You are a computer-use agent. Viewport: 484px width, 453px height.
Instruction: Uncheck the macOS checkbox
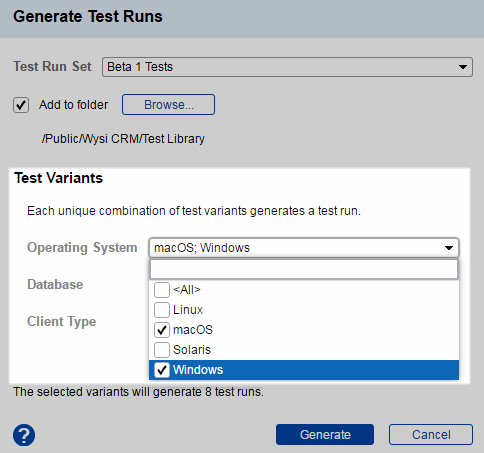162,330
